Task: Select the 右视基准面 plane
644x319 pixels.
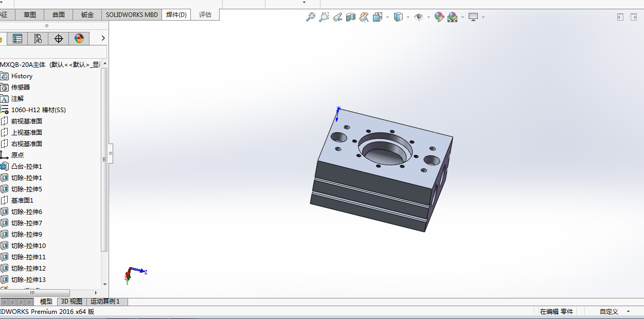Action: pos(27,144)
